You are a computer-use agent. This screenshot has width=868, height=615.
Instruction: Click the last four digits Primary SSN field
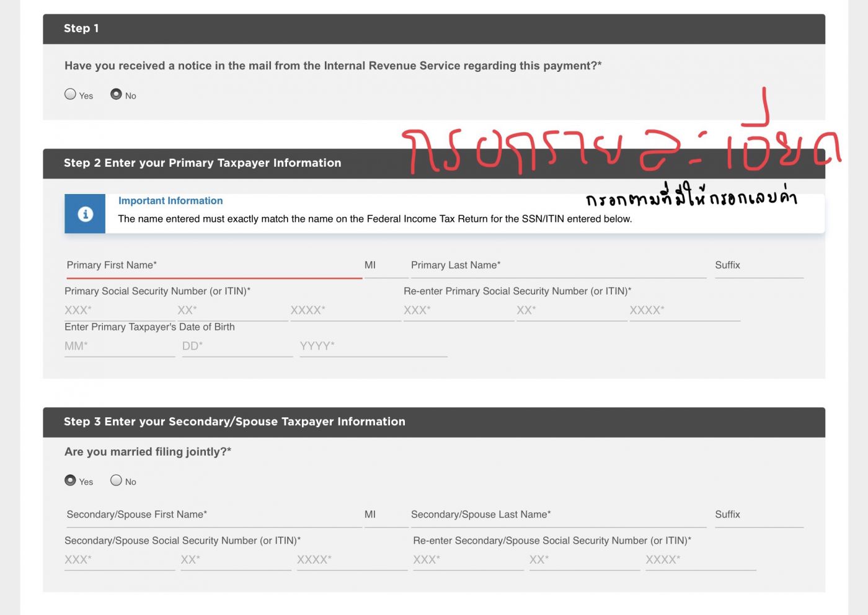coord(345,310)
